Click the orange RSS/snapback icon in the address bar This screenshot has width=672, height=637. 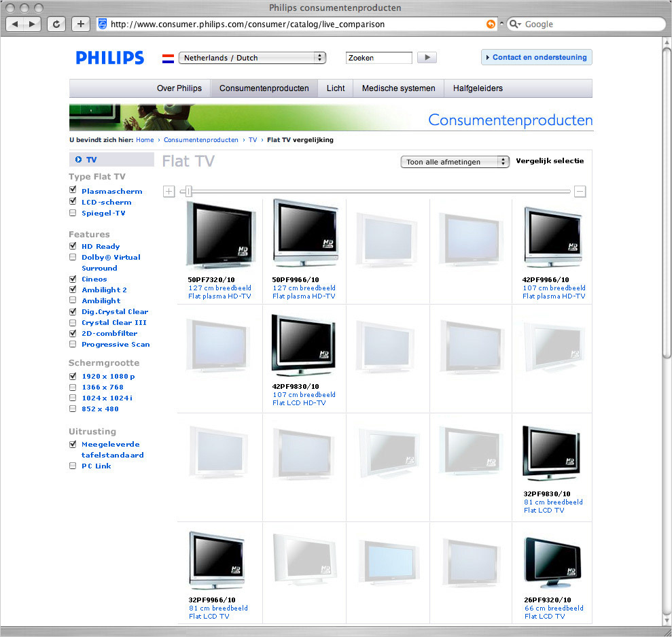click(x=491, y=24)
